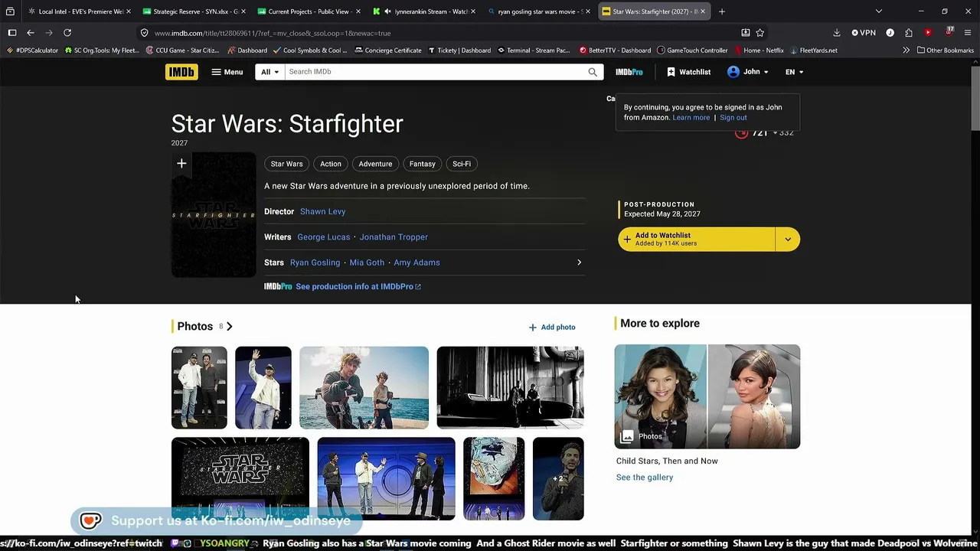The image size is (980, 551).
Task: Open the tab list dropdown arrow
Action: (879, 11)
